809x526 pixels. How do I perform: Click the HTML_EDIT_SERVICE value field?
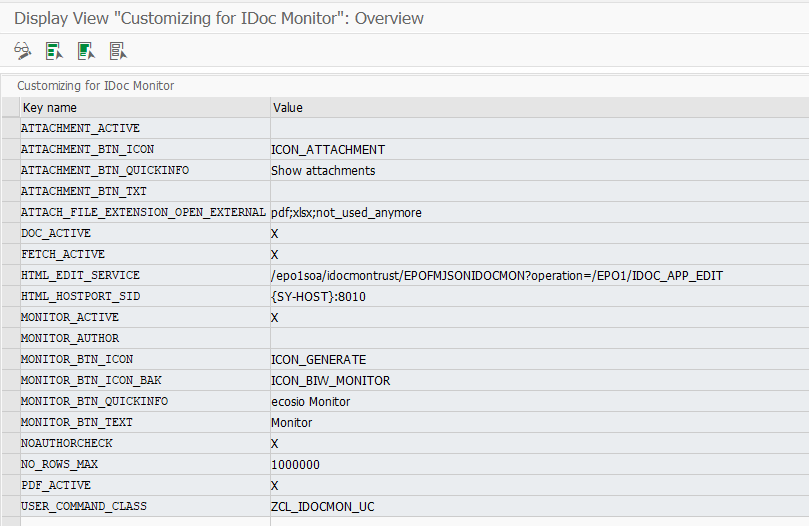click(540, 276)
